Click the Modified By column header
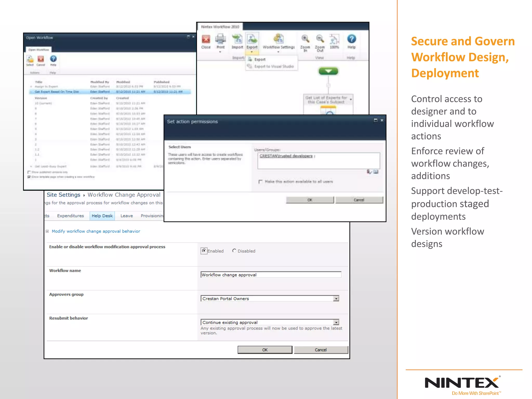Screen dimensions: 532x399 coord(100,82)
